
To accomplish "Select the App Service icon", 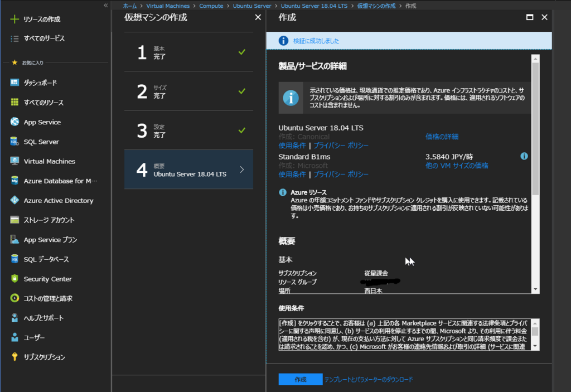I will tap(14, 122).
